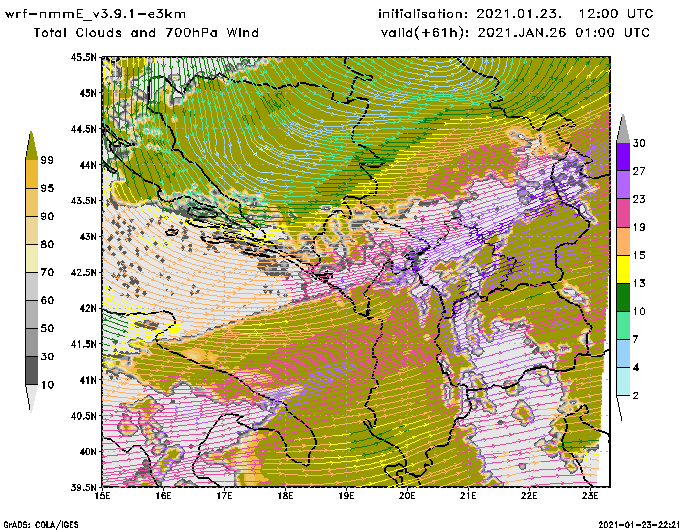Click the '45.5N' latitude label
Image resolution: width=700 pixels, height=530 pixels.
pos(83,57)
